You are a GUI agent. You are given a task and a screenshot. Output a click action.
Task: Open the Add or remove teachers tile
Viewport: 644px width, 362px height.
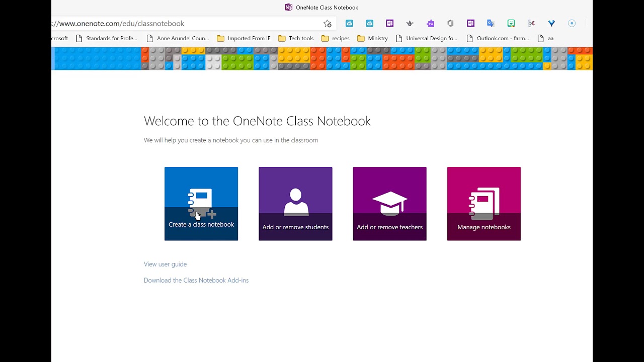[389, 204]
